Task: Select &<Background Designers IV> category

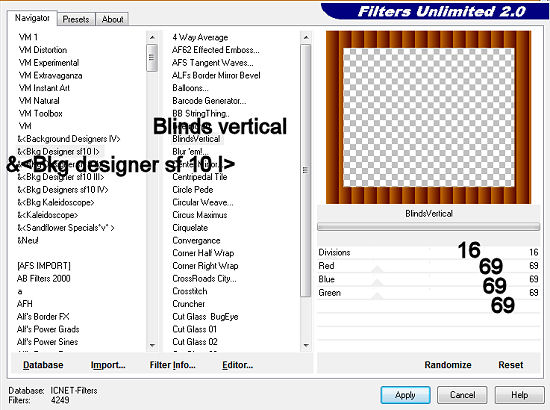Action: [x=69, y=139]
